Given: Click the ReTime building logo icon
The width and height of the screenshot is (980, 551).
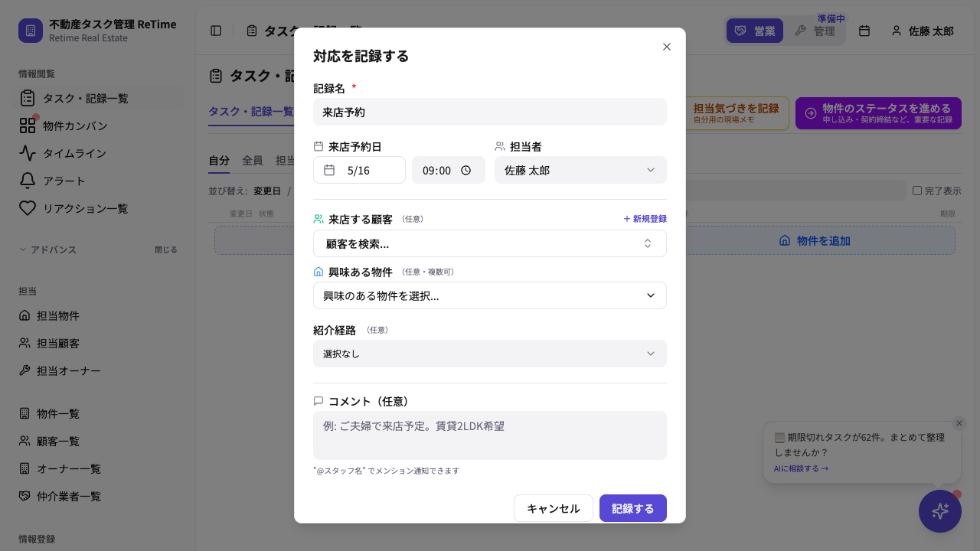Looking at the screenshot, I should (31, 31).
